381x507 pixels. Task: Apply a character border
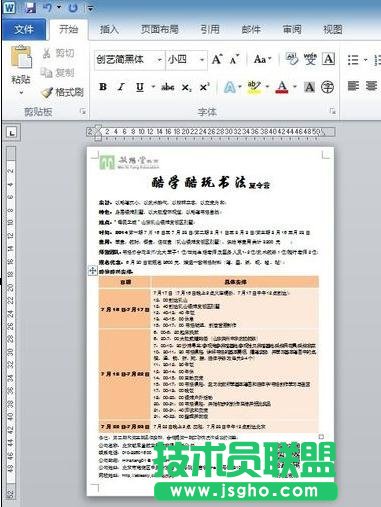point(329,59)
